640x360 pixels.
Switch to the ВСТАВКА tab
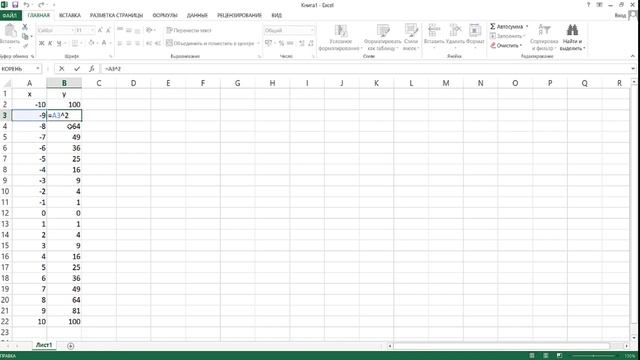(70, 16)
